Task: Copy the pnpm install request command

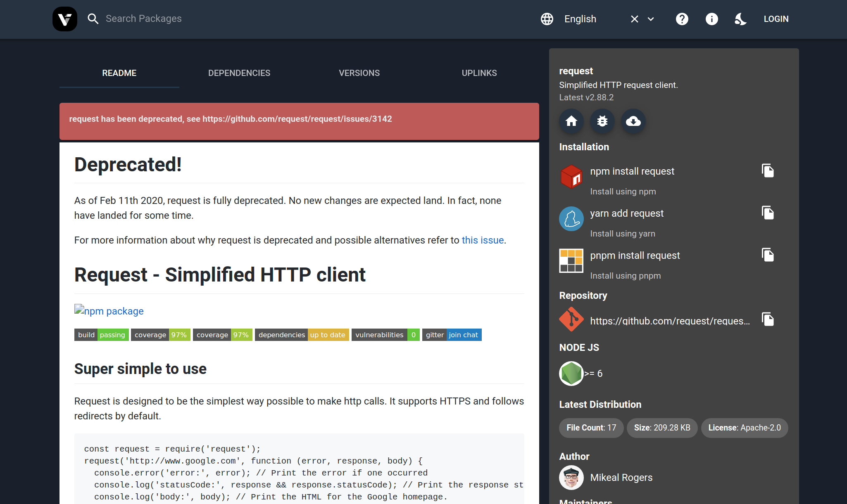Action: (767, 255)
